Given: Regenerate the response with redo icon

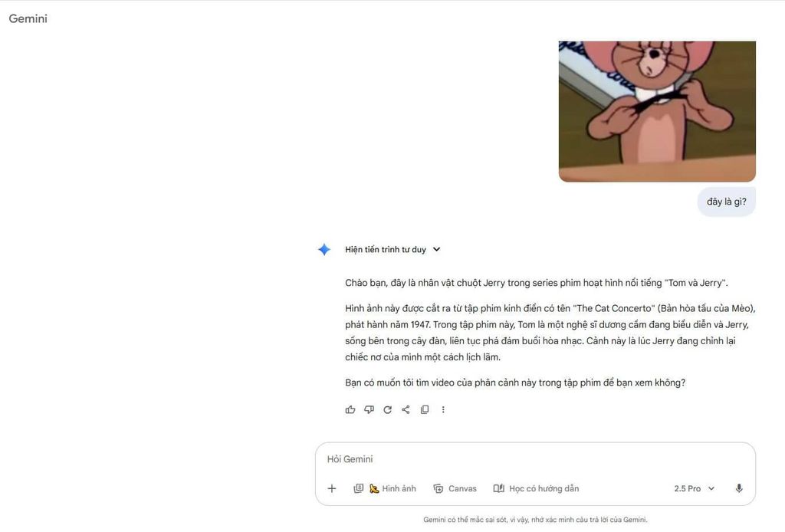Looking at the screenshot, I should pos(387,410).
